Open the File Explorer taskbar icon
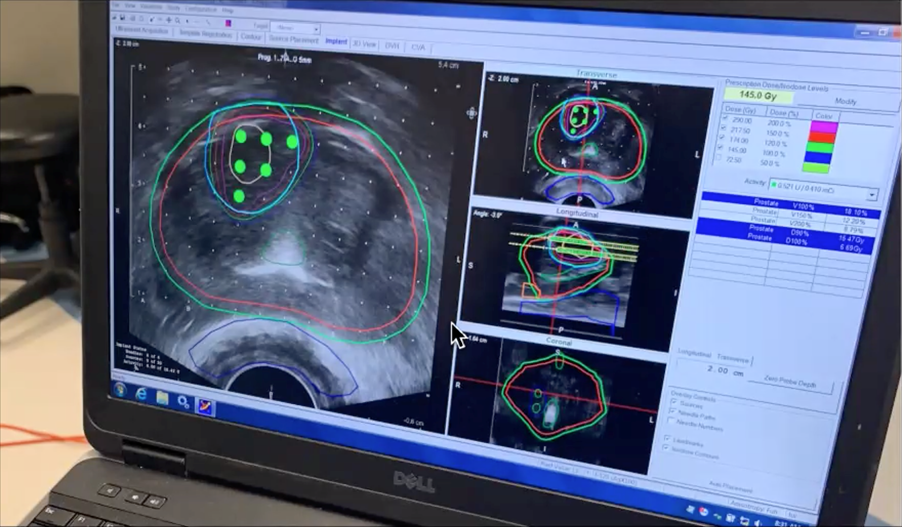Image resolution: width=902 pixels, height=527 pixels. [162, 396]
